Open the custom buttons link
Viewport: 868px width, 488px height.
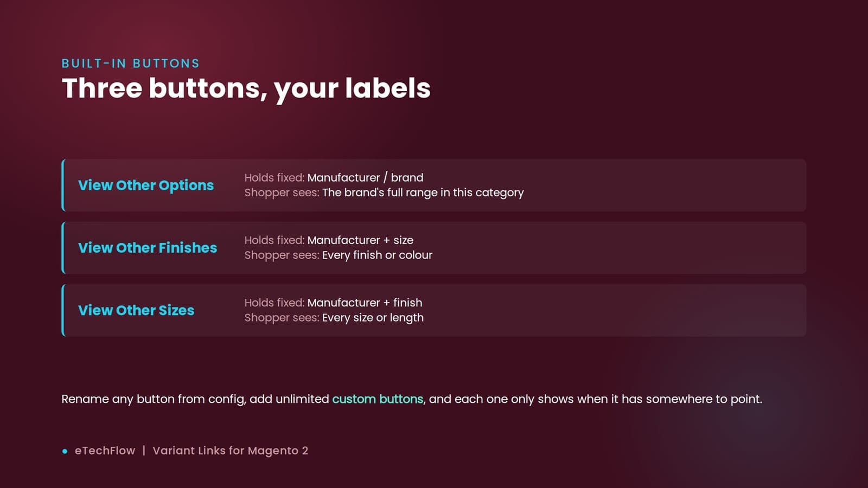[x=378, y=399]
